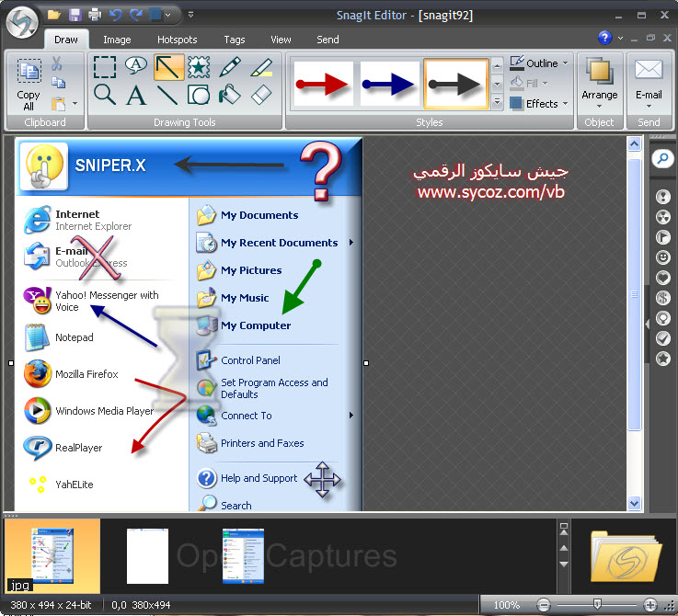Open the Paste options dropdown arrow

(75, 104)
